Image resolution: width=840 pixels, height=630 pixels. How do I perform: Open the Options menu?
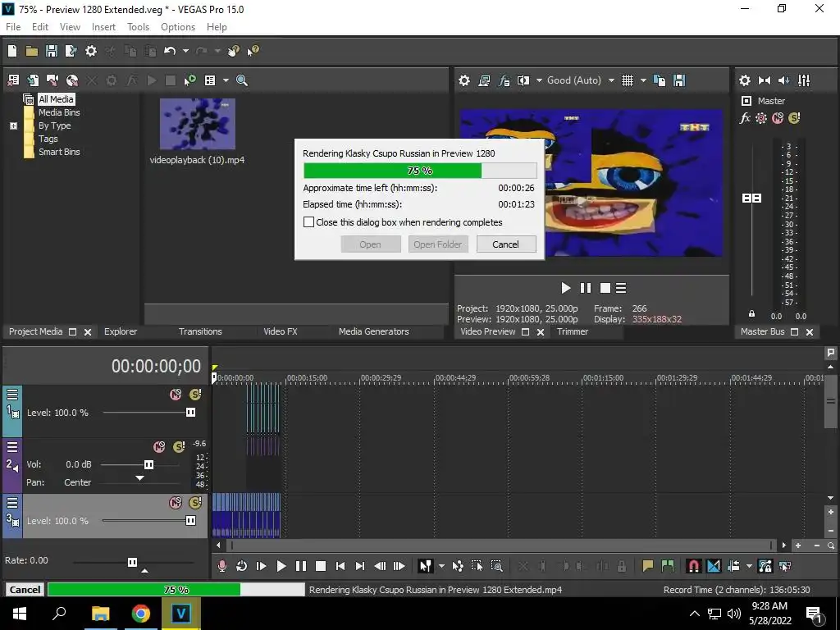178,27
